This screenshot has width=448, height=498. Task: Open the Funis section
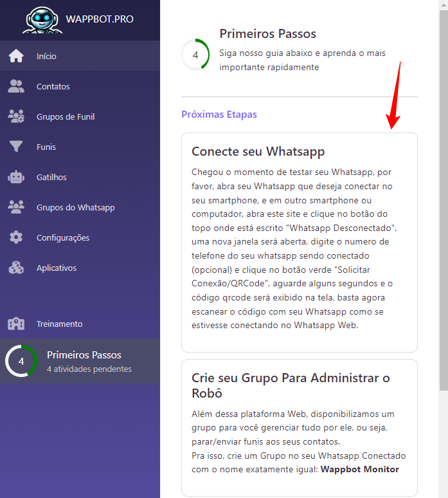(x=80, y=147)
